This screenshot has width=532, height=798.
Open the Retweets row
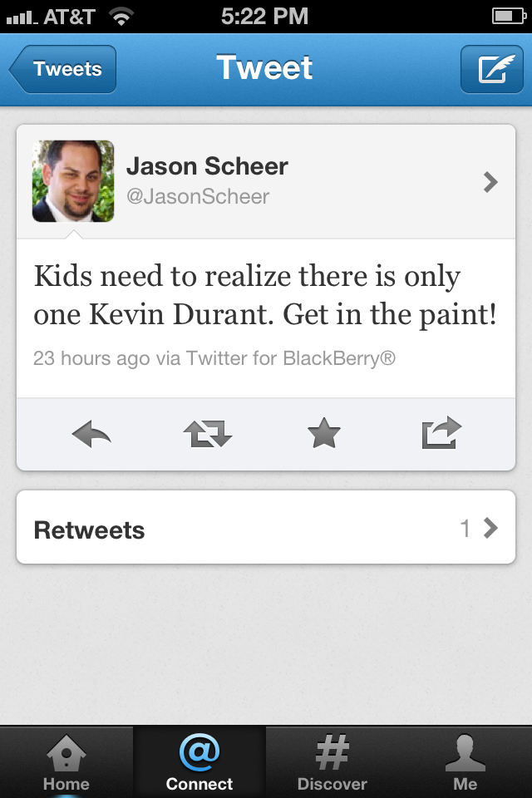(x=266, y=527)
